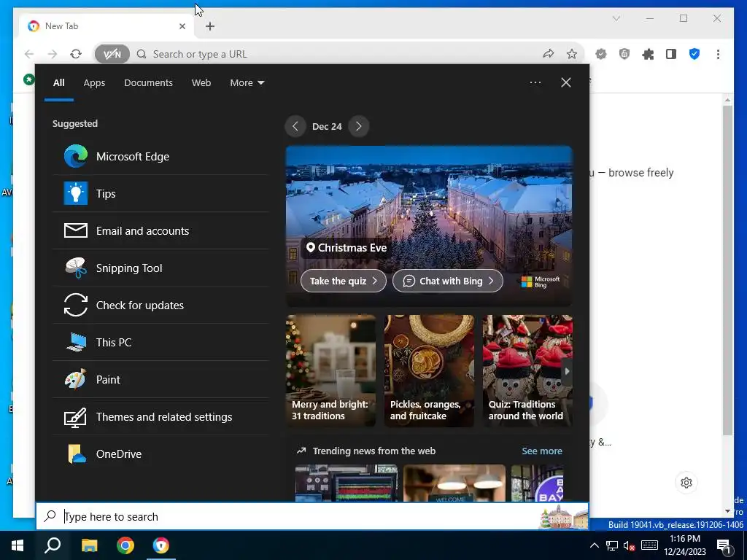Switch to the Apps tab
This screenshot has width=747, height=560.
click(x=94, y=83)
